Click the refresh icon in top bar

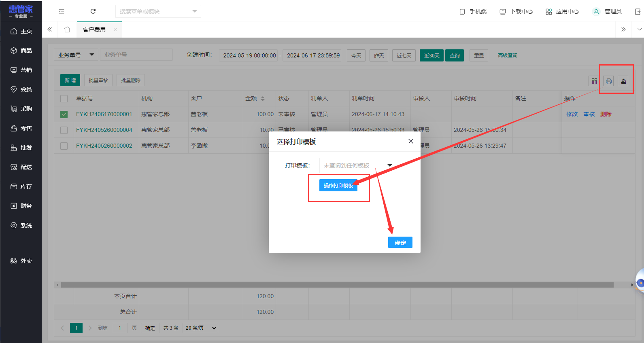pyautogui.click(x=93, y=11)
